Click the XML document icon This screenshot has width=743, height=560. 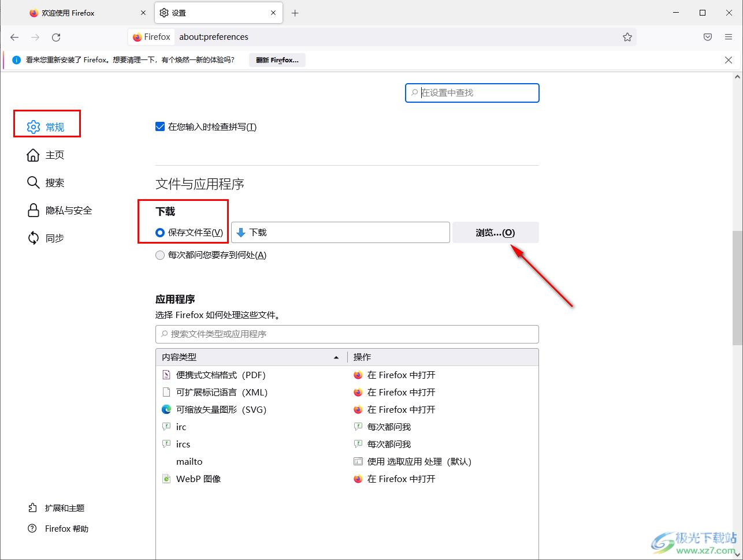pyautogui.click(x=166, y=392)
